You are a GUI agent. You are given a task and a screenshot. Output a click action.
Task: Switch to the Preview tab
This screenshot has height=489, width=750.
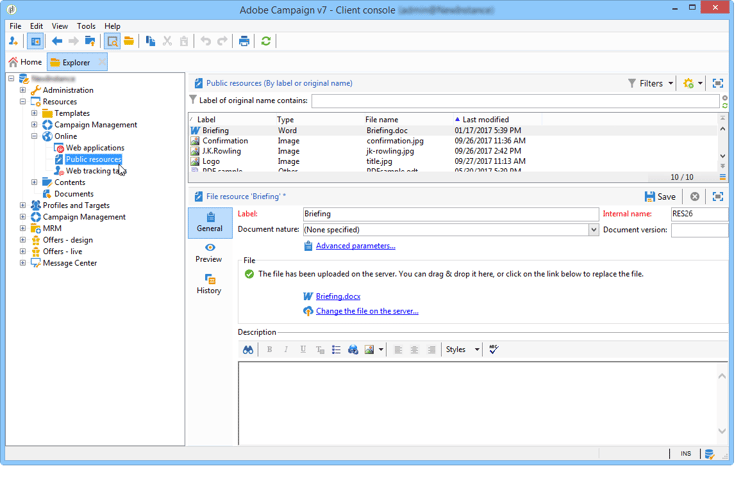(209, 253)
